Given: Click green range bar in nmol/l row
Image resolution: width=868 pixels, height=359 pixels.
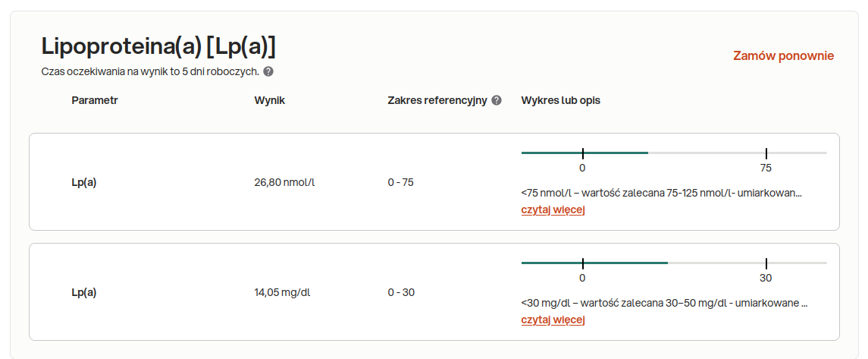Looking at the screenshot, I should 584,153.
